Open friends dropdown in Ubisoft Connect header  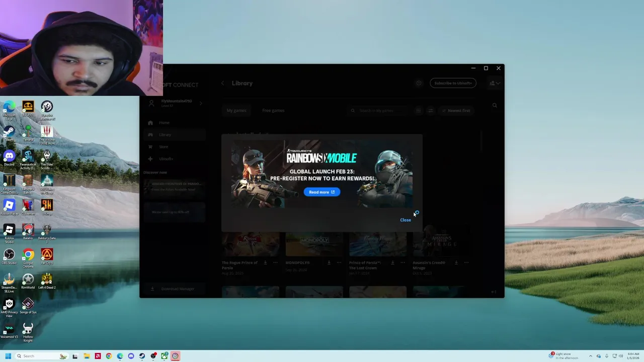[495, 83]
